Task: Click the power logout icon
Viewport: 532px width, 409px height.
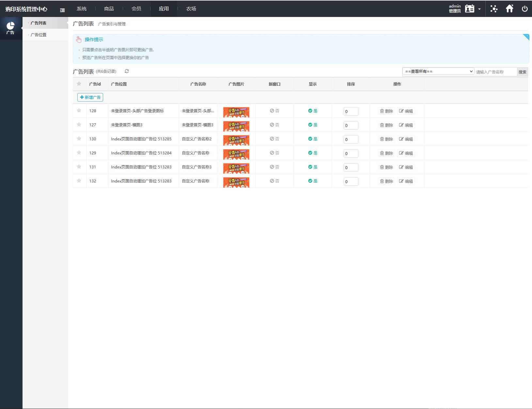Action: pyautogui.click(x=524, y=9)
